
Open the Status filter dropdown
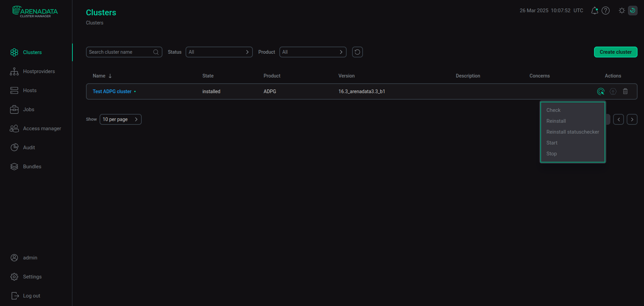click(219, 52)
